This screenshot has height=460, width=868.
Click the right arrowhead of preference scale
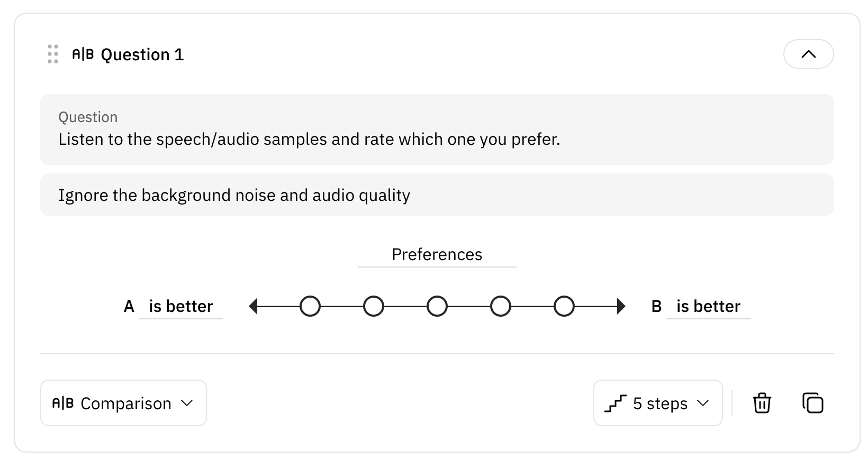point(621,306)
